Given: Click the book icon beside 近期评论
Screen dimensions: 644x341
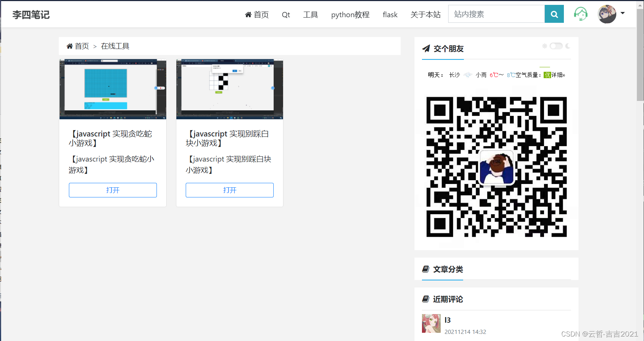Looking at the screenshot, I should click(x=426, y=299).
